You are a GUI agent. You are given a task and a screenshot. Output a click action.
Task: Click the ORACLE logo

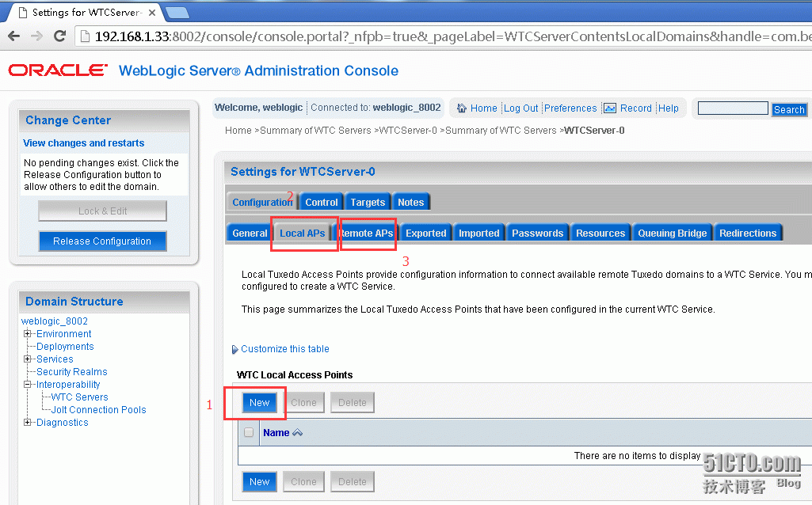click(x=58, y=70)
